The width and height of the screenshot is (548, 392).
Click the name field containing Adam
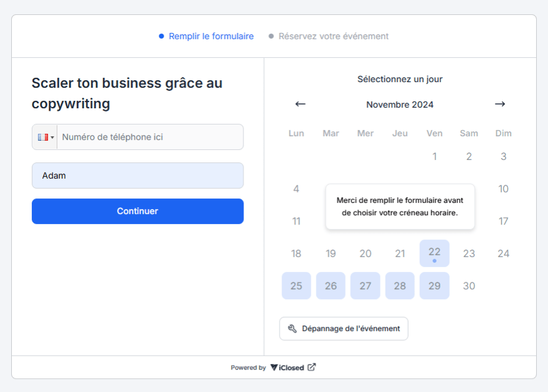coord(138,175)
